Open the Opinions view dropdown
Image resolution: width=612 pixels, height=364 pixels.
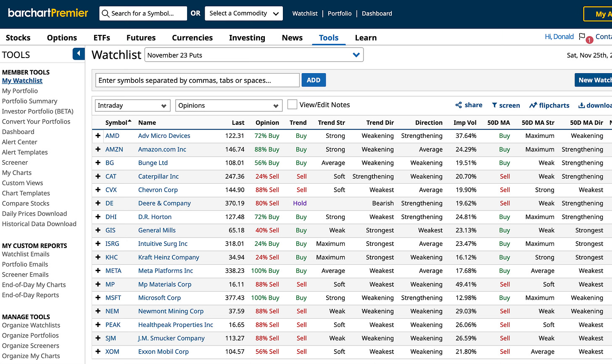(x=229, y=106)
